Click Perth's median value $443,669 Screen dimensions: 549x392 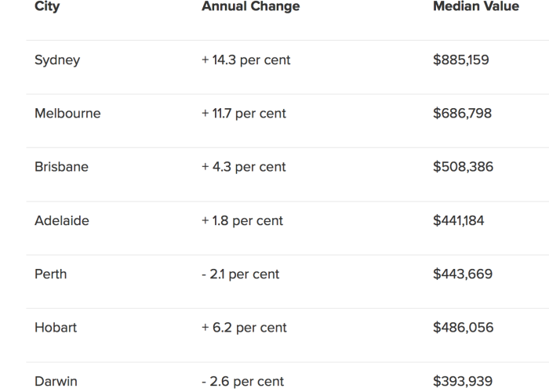pyautogui.click(x=463, y=274)
